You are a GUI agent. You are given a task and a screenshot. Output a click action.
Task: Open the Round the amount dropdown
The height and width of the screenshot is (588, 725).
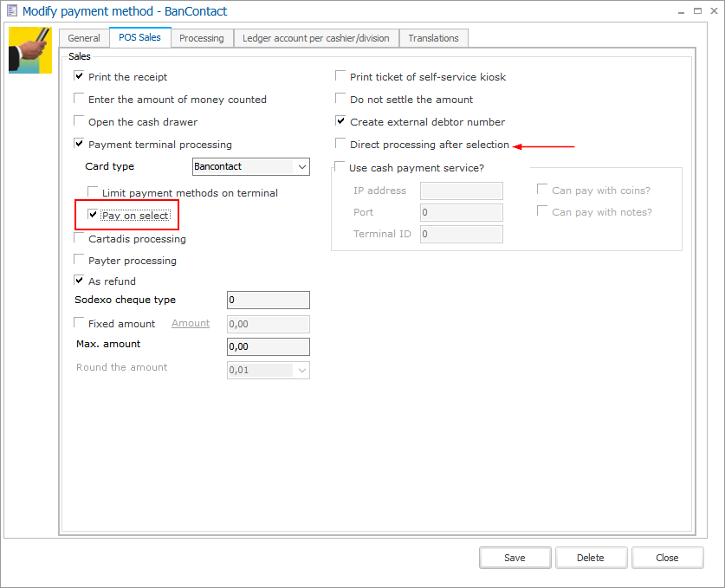301,370
